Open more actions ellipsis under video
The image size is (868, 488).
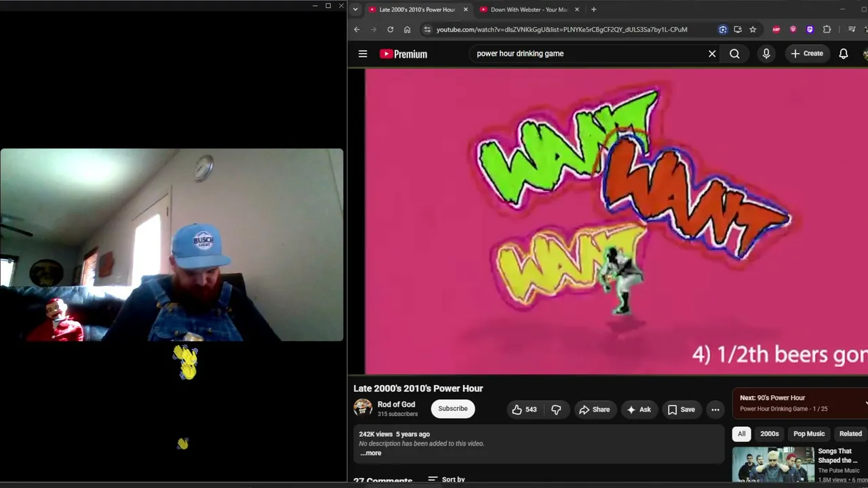(x=715, y=409)
